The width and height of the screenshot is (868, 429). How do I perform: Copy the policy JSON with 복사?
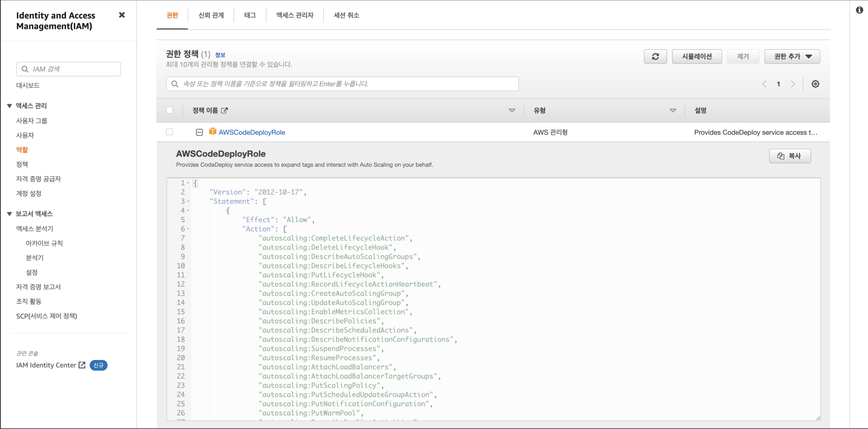tap(790, 156)
